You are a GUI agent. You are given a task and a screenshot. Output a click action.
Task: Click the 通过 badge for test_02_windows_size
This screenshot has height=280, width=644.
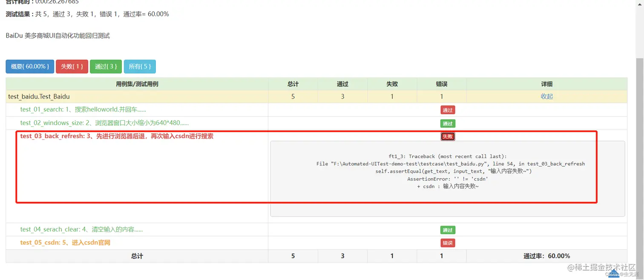[448, 124]
